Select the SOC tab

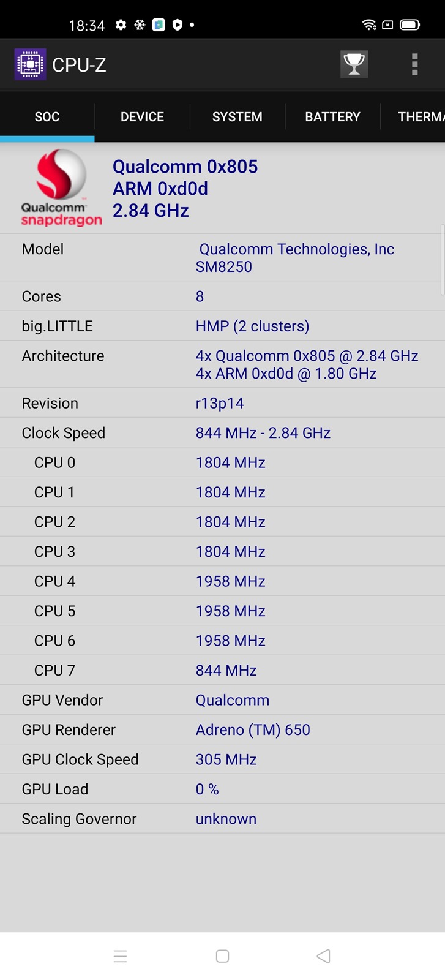click(47, 117)
